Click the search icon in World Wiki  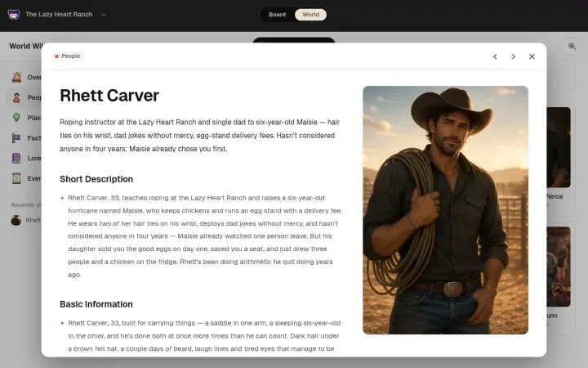572,46
